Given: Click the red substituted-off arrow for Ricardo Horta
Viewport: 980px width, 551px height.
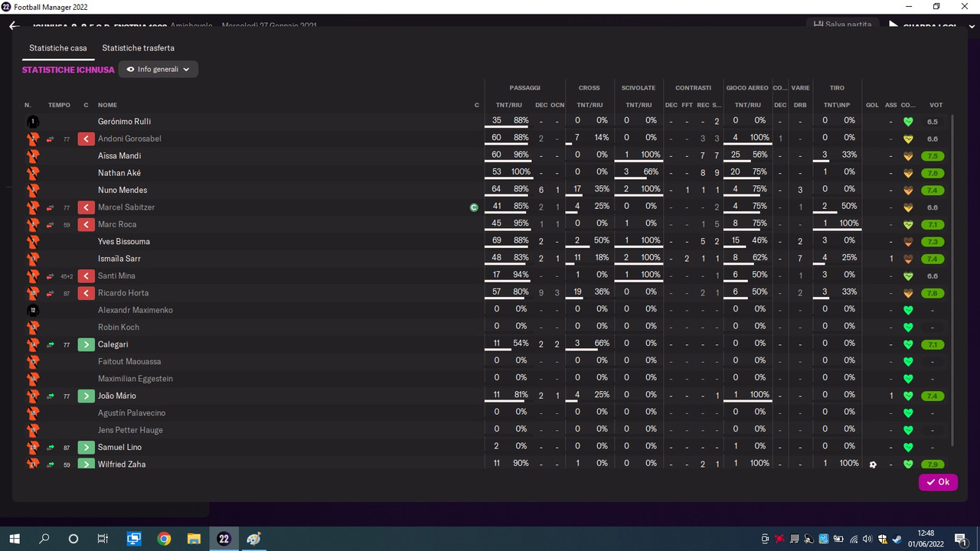Looking at the screenshot, I should click(x=87, y=293).
